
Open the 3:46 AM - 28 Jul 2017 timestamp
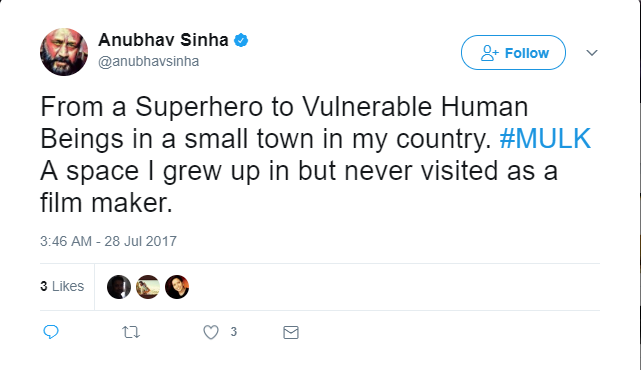pos(108,241)
